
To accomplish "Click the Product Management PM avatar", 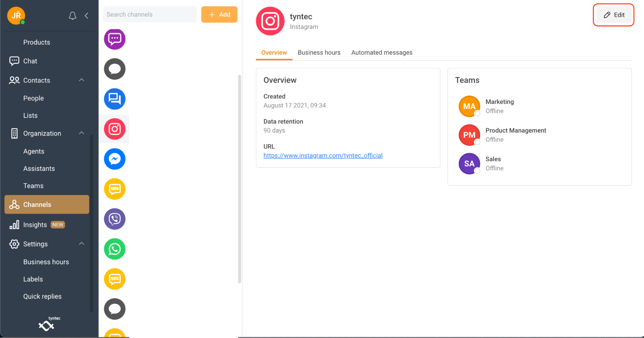I will (x=469, y=135).
